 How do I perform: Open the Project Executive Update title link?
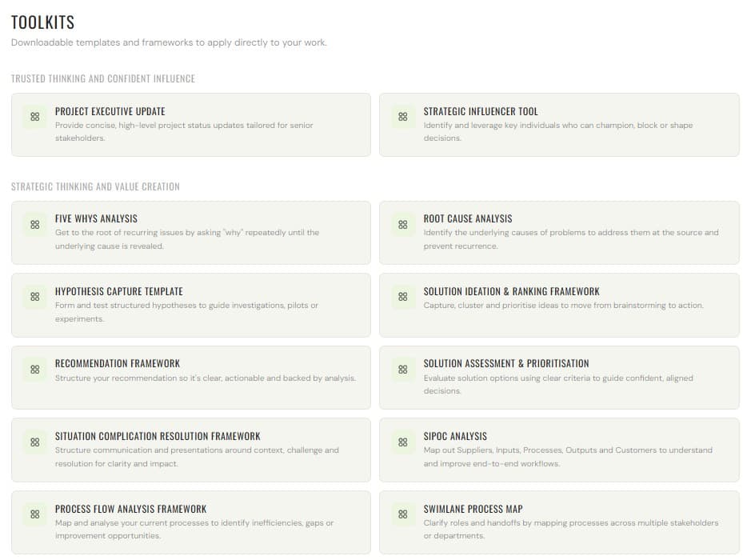click(x=110, y=111)
